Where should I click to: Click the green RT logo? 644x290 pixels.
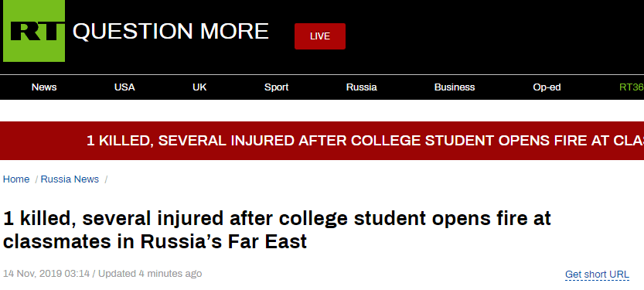coord(34,31)
